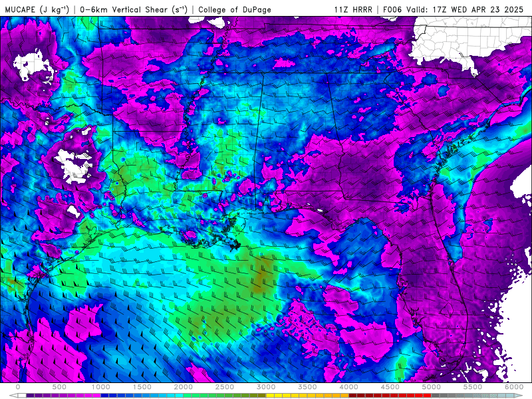Click the 1500 label on the color scale
The width and height of the screenshot is (532, 399).
[142, 387]
